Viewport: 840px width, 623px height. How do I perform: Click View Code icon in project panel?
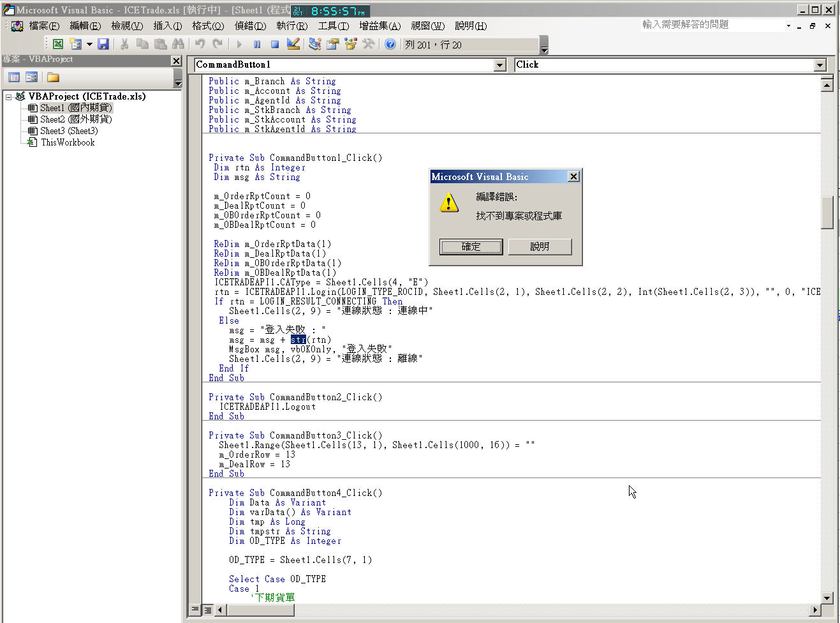tap(14, 77)
